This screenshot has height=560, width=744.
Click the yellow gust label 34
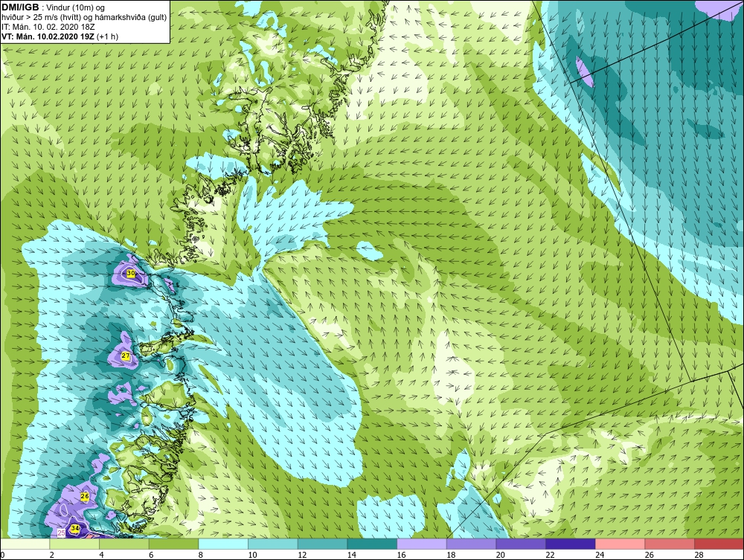pyautogui.click(x=75, y=528)
